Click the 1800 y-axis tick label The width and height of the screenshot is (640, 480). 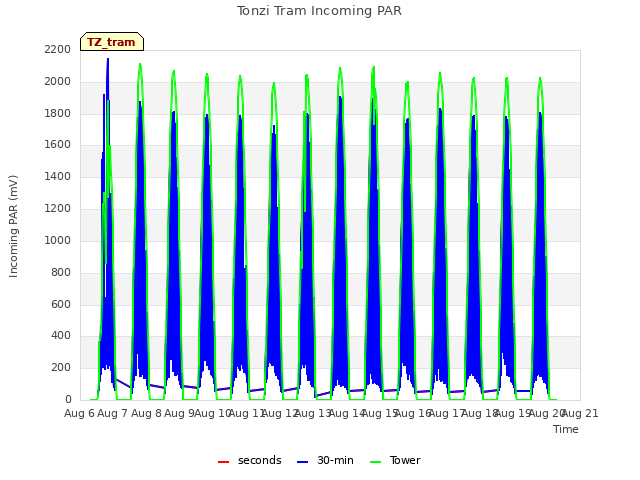58,113
